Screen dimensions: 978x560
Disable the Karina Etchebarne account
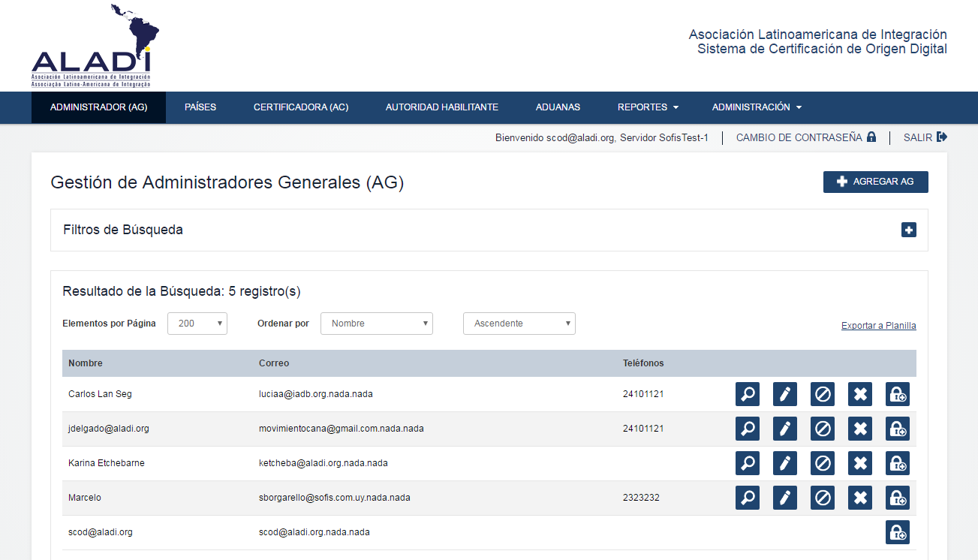[x=823, y=463]
